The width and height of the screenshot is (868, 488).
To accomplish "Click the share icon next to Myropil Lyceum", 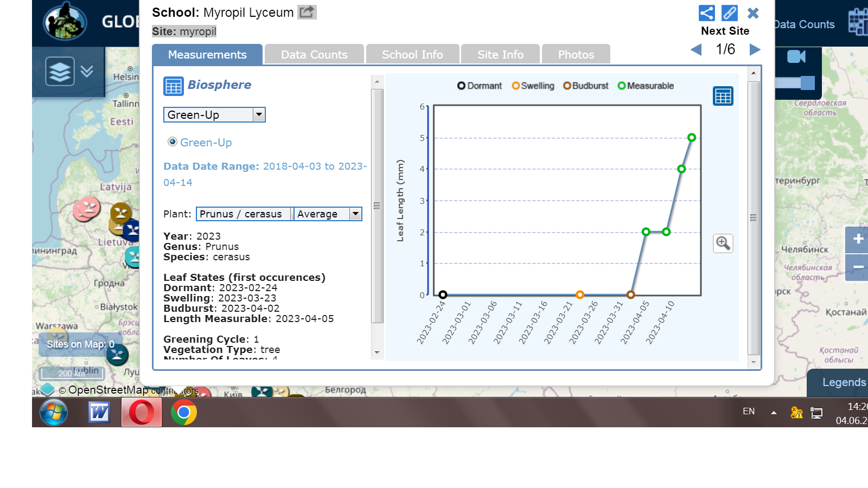I will [307, 12].
